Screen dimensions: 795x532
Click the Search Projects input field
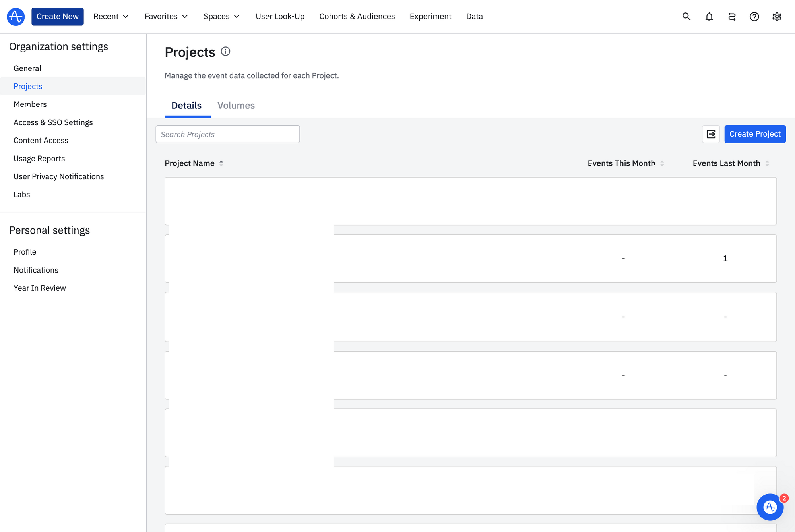click(x=227, y=134)
